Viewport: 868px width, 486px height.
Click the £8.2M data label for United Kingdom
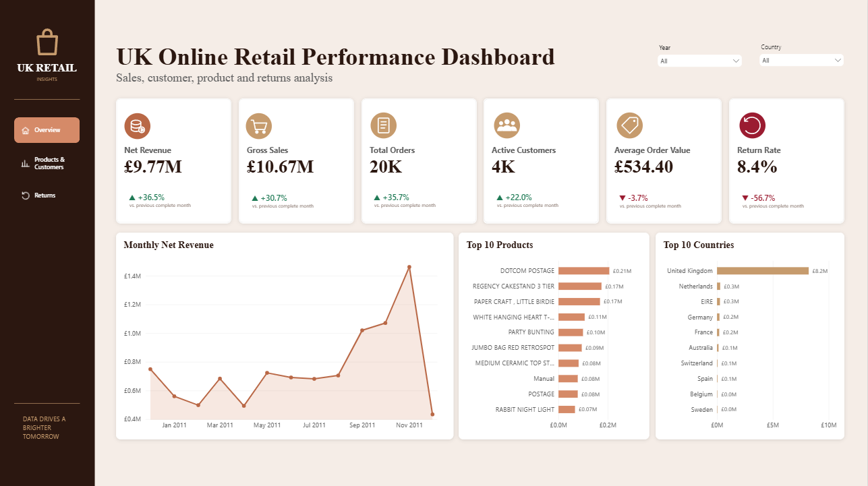click(819, 271)
